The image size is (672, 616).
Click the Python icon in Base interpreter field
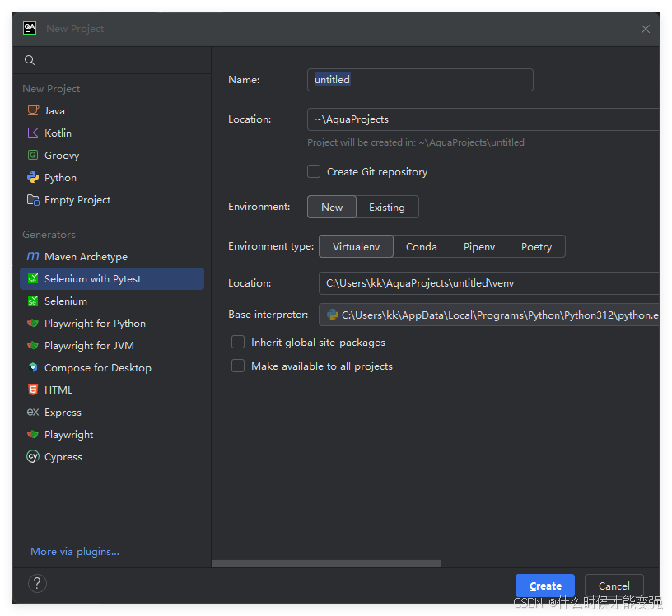[x=333, y=315]
